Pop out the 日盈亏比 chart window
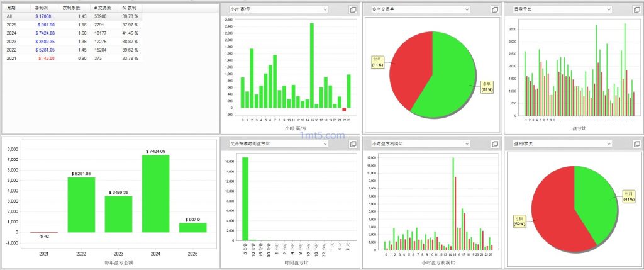This screenshot has width=644, height=270. pyautogui.click(x=636, y=9)
